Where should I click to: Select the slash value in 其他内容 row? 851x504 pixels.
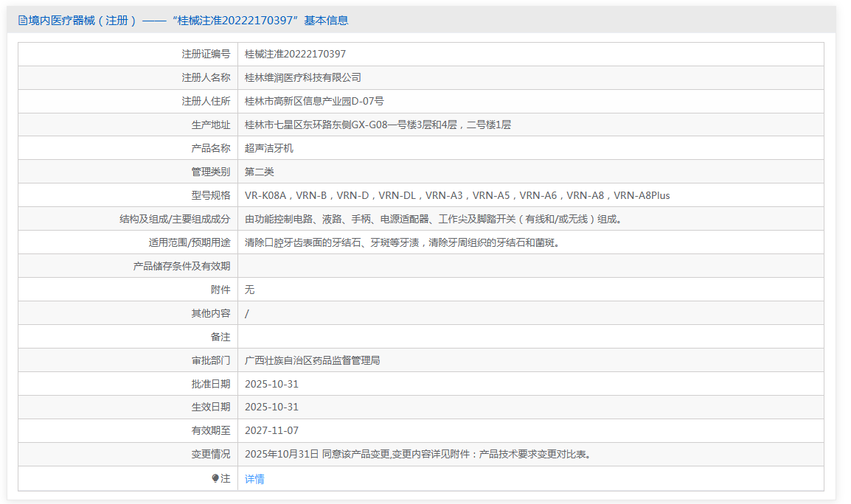tap(247, 314)
